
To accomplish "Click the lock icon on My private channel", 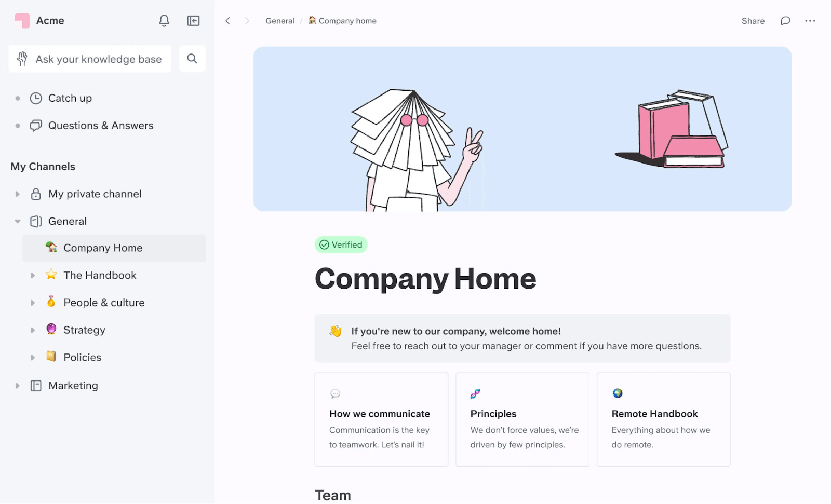I will [35, 194].
